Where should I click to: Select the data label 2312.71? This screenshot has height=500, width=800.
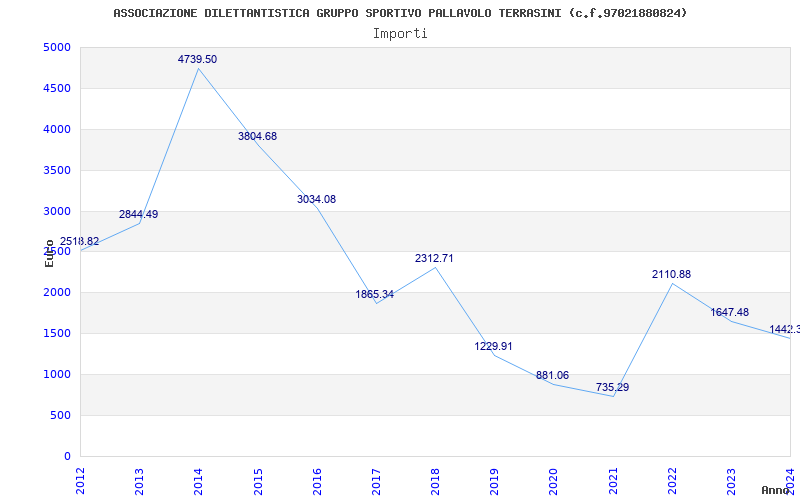tap(434, 258)
